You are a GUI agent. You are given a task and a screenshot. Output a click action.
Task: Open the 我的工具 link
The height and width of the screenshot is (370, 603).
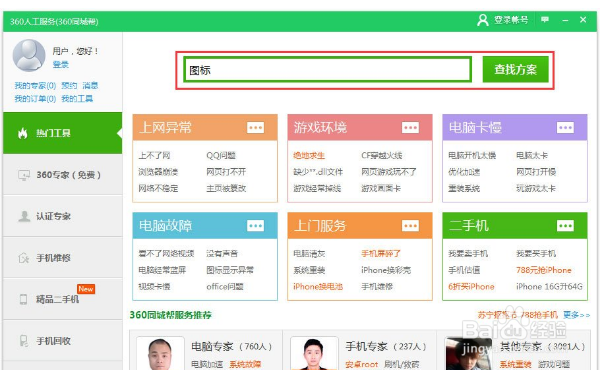[77, 99]
